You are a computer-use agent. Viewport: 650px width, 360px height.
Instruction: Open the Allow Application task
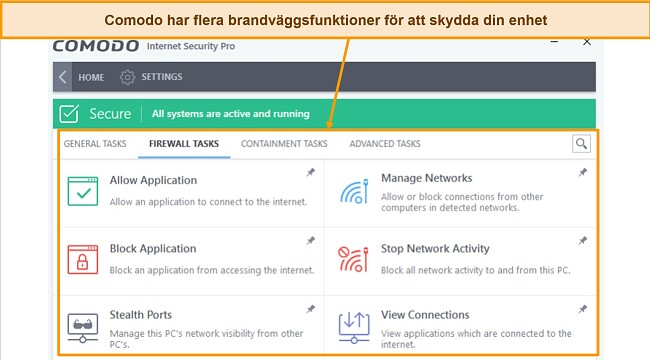153,180
